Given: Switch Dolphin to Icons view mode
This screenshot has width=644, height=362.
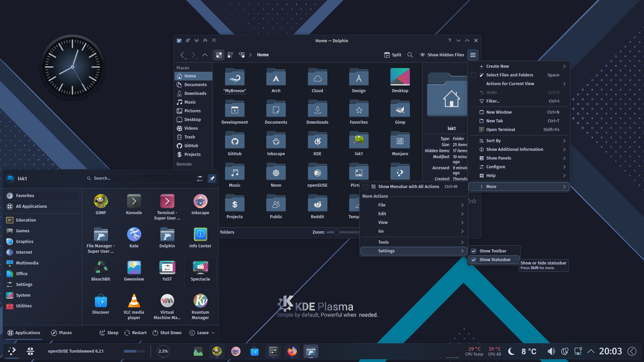Looking at the screenshot, I should point(219,55).
